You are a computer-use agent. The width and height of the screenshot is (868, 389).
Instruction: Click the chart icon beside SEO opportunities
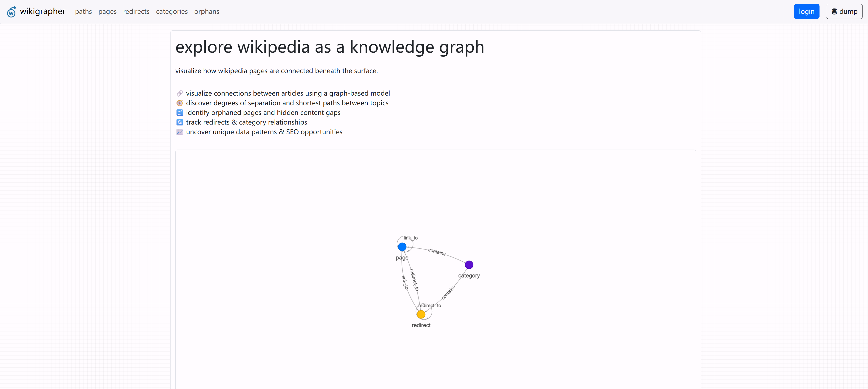click(179, 132)
